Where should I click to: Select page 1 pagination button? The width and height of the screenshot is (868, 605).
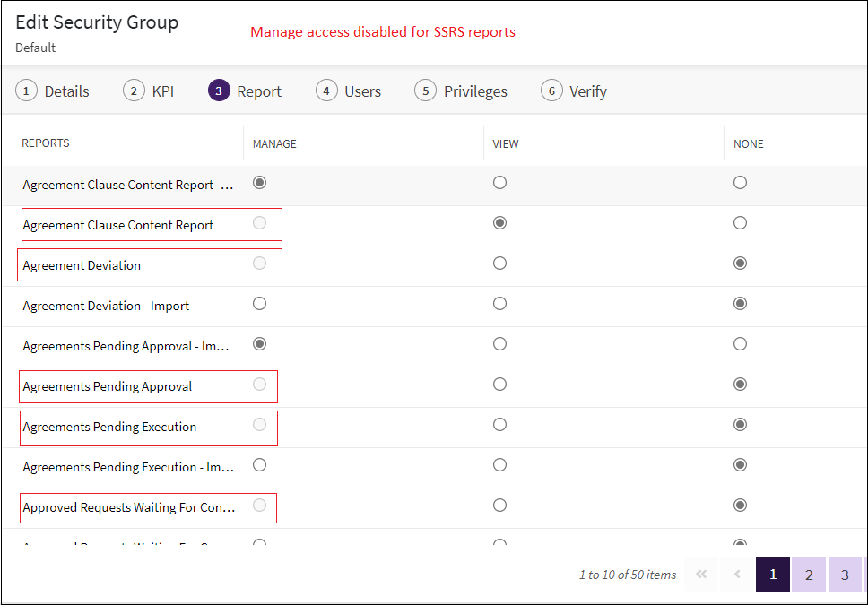(x=773, y=575)
